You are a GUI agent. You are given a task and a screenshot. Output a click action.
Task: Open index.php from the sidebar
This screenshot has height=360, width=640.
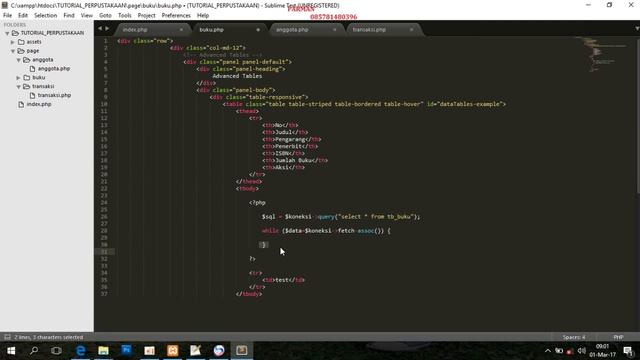click(x=39, y=104)
